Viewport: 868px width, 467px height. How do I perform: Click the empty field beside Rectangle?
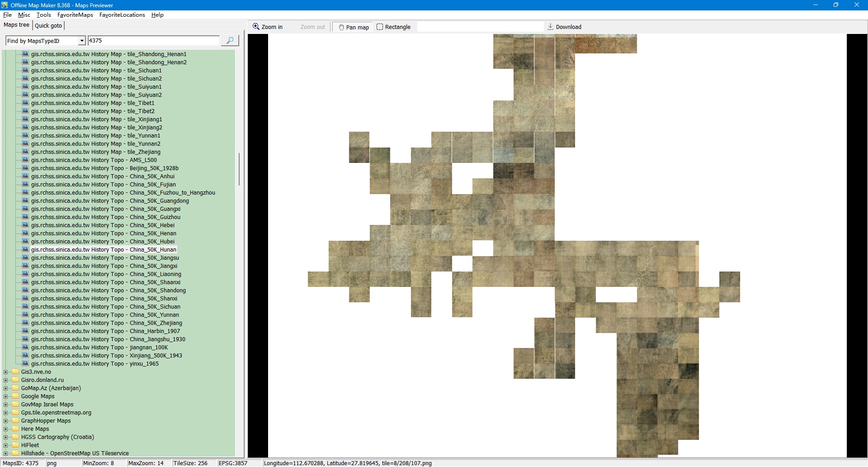[x=480, y=27]
